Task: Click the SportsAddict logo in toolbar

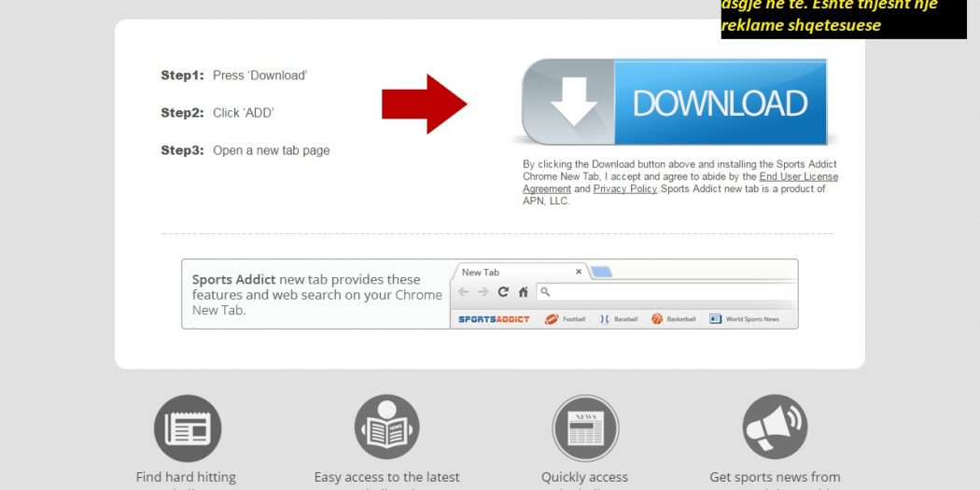Action: [x=494, y=319]
